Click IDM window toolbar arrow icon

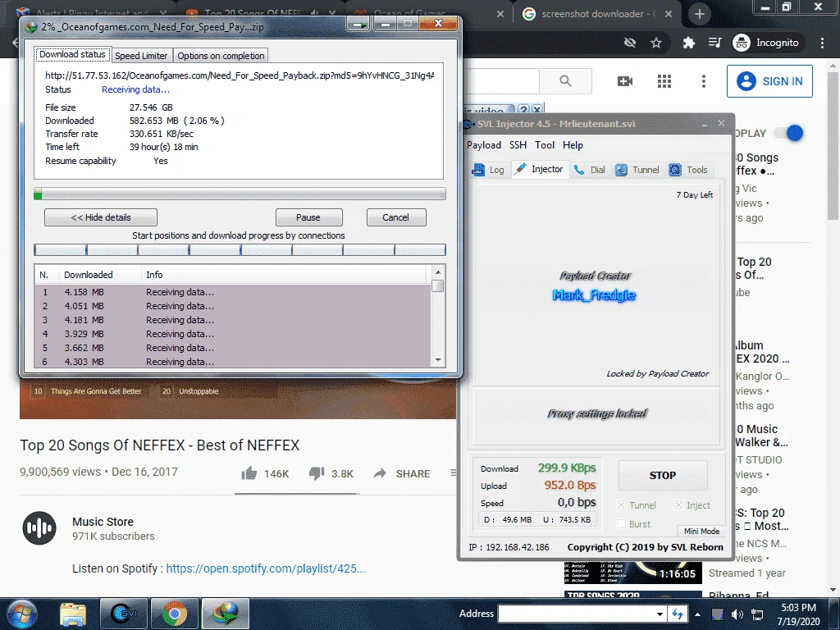pos(358,24)
